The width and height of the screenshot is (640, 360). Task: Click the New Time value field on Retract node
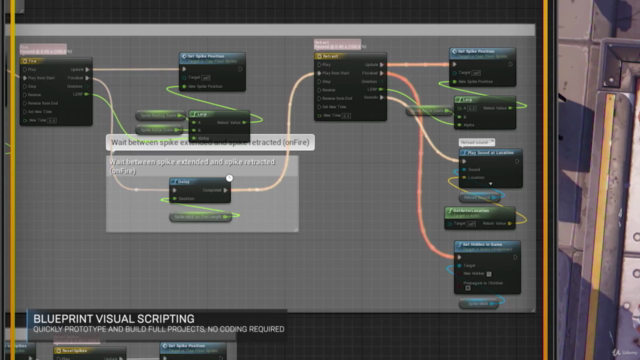click(x=347, y=116)
